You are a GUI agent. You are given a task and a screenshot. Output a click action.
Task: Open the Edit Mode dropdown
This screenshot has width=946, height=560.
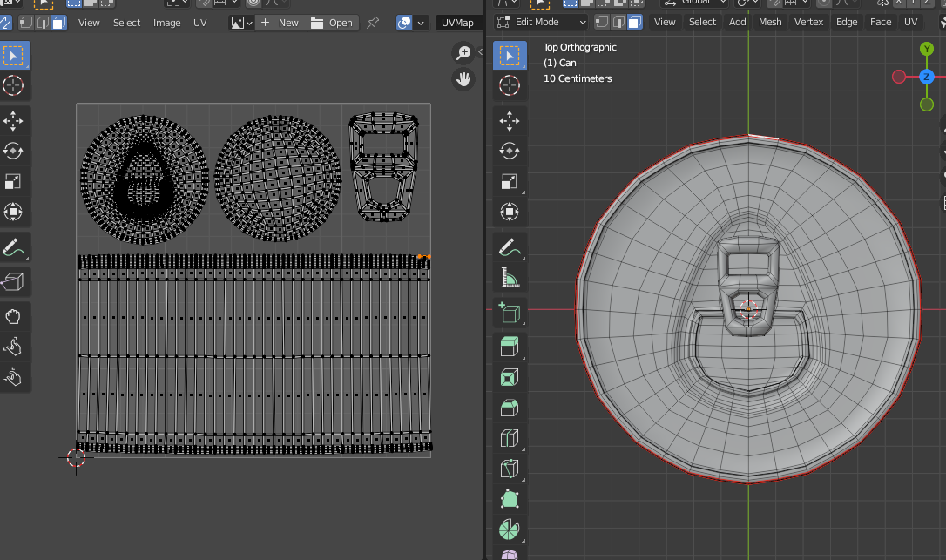[541, 22]
